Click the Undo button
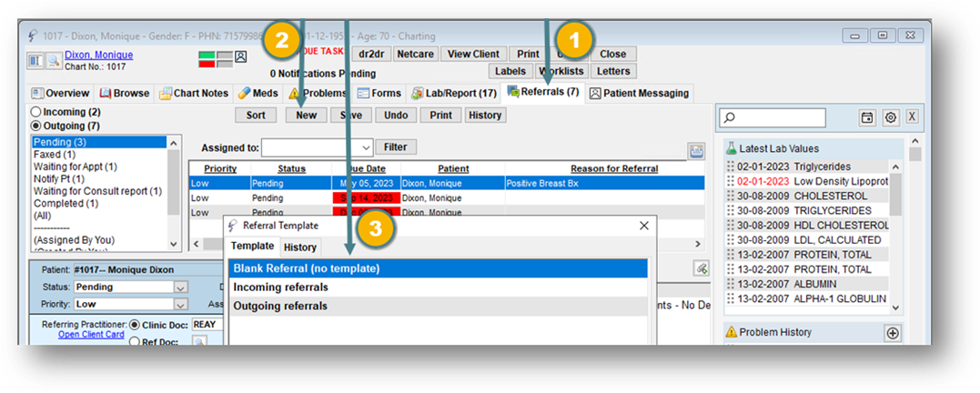 click(396, 115)
